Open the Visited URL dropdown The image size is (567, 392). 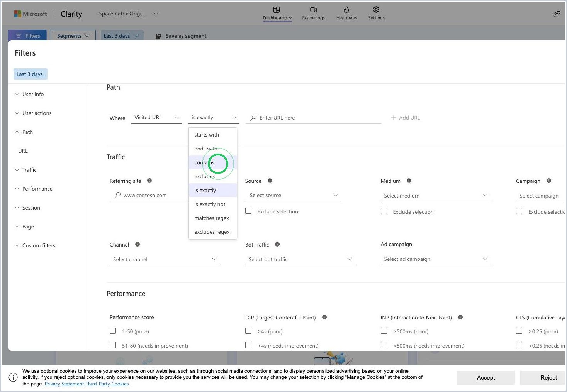(157, 118)
